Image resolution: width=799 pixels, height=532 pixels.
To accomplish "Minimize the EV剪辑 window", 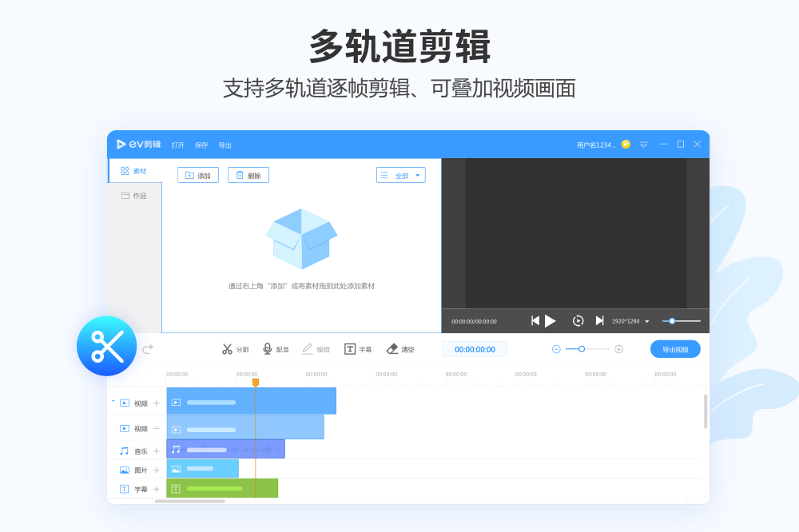I will tap(663, 145).
